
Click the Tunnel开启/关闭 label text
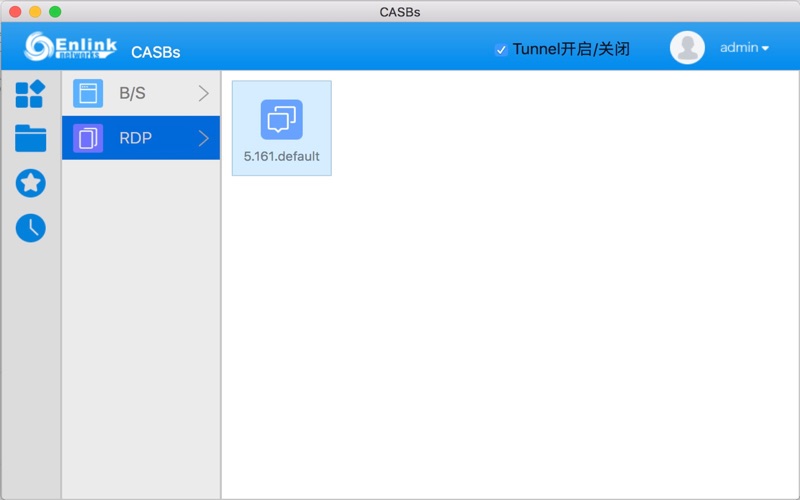(x=571, y=49)
